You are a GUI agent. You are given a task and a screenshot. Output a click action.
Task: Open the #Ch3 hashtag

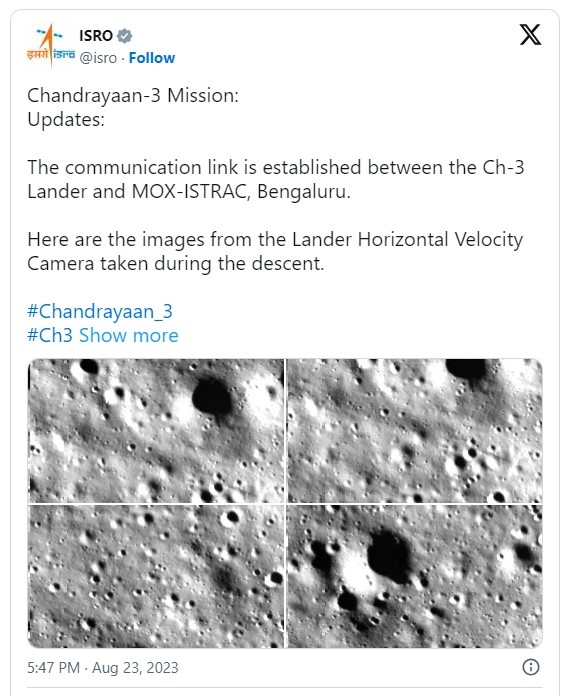tap(50, 335)
